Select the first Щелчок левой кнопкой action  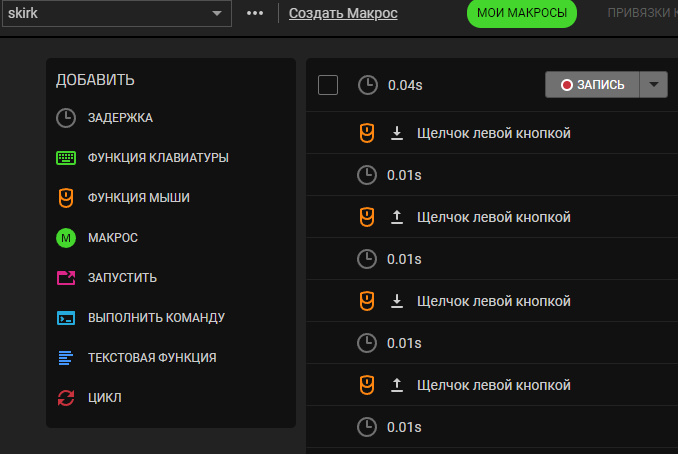pyautogui.click(x=493, y=133)
